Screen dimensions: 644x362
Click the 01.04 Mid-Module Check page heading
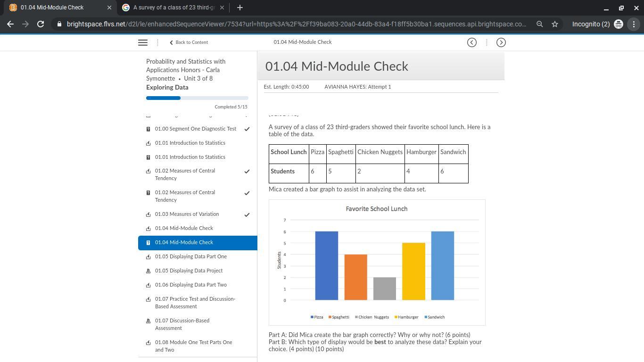(x=337, y=66)
